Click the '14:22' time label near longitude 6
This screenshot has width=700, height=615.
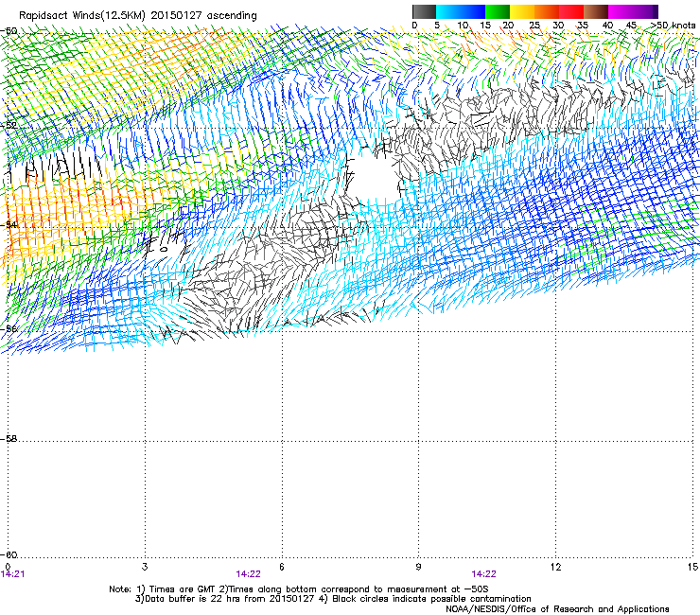coord(248,574)
